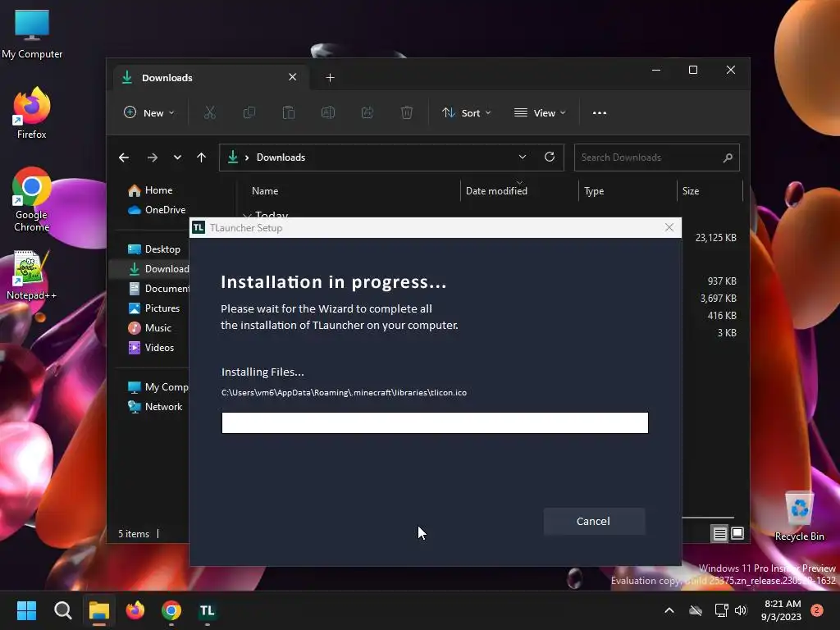Click the 23,125 KB file size
Viewport: 840px width, 630px height.
[715, 238]
